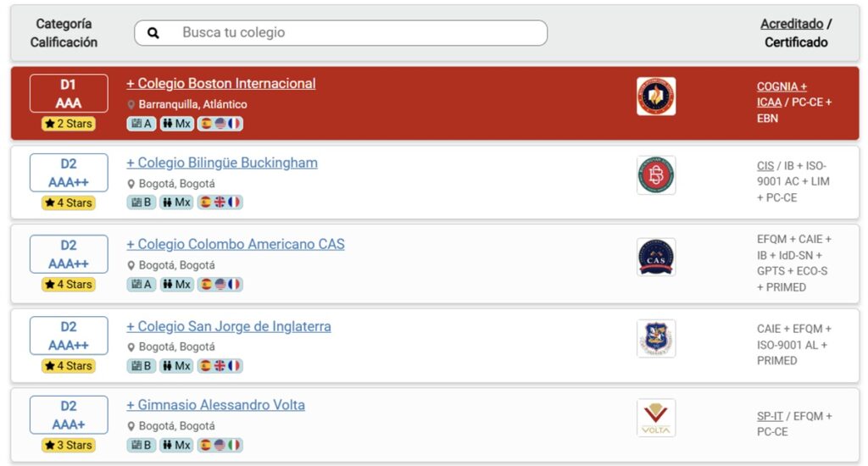The height and width of the screenshot is (466, 868).
Task: Click calendar A badge for Colombo Americano
Action: (142, 284)
